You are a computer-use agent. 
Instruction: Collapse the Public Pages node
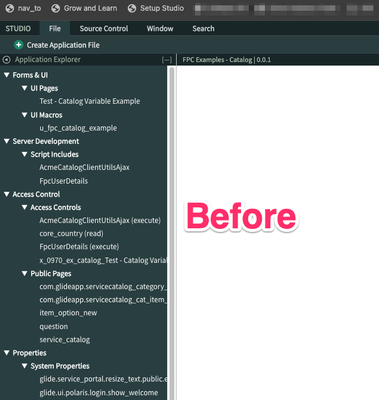pyautogui.click(x=24, y=273)
